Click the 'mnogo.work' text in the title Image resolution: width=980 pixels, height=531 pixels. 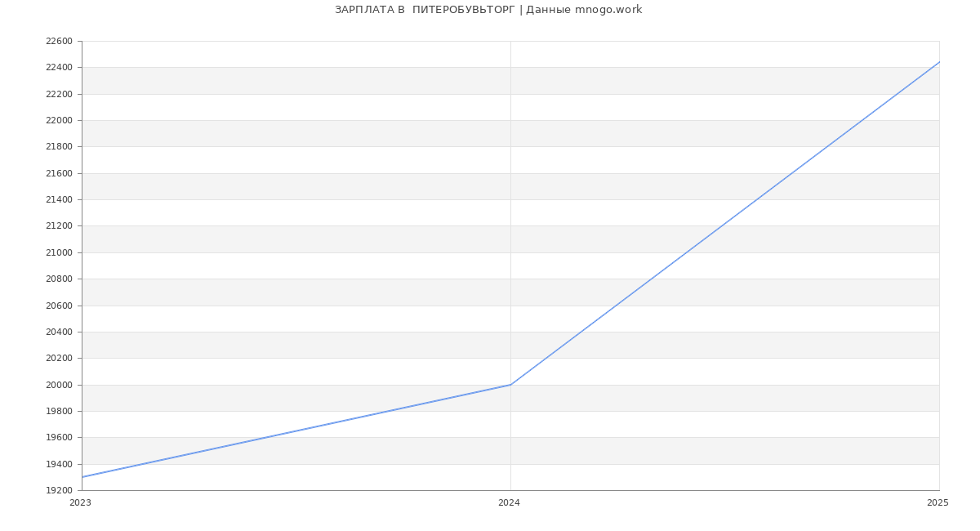pyautogui.click(x=608, y=10)
